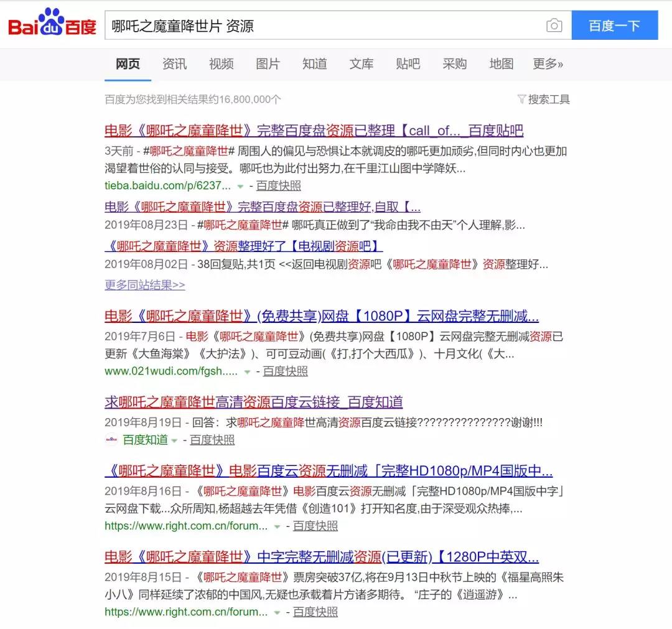This screenshot has height=629, width=672.
Task: Expand dropdown arrow next to 021wudi.com URL
Action: coord(247,372)
